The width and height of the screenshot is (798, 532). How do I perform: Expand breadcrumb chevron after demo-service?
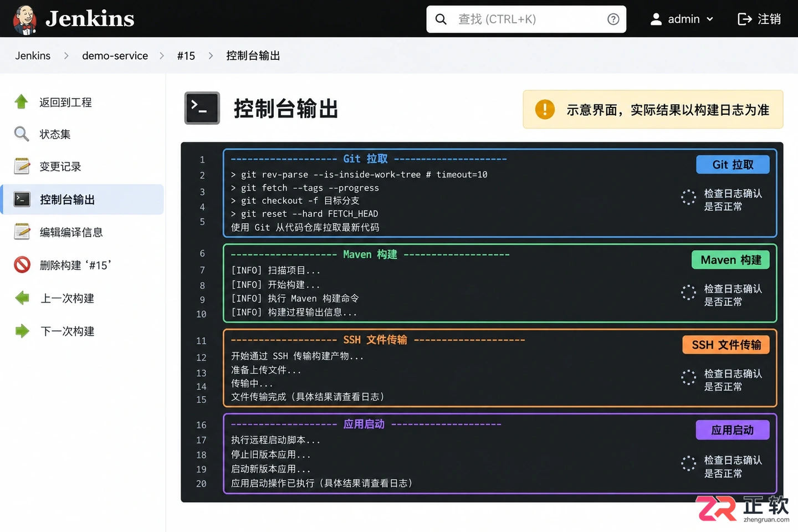[162, 56]
